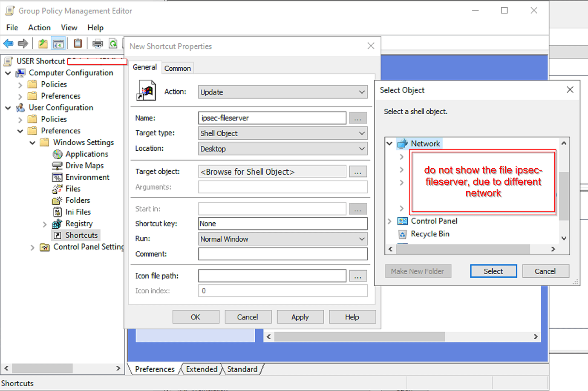Viewport: 588px width, 391px height.
Task: Click the Show/Hide Console Tree toolbar icon
Action: point(58,43)
